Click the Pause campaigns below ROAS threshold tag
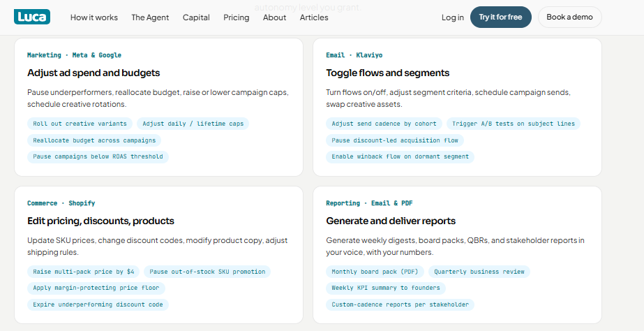 (x=98, y=156)
